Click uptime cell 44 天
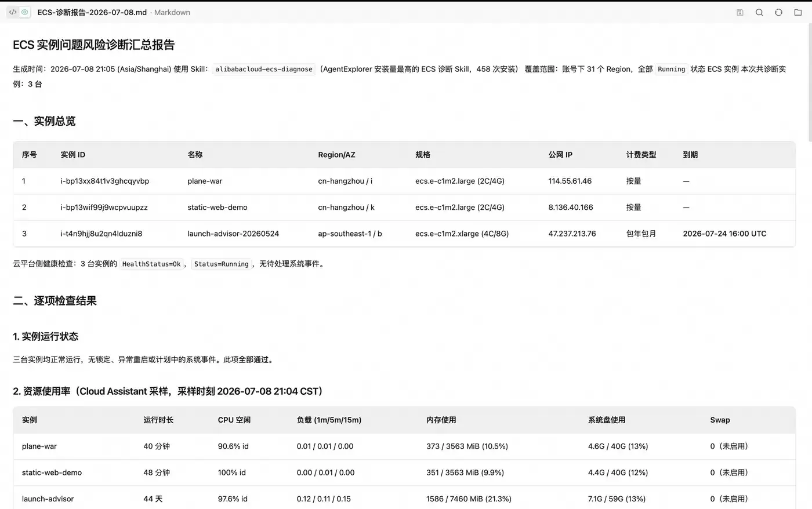Image resolution: width=812 pixels, height=509 pixels. click(153, 499)
